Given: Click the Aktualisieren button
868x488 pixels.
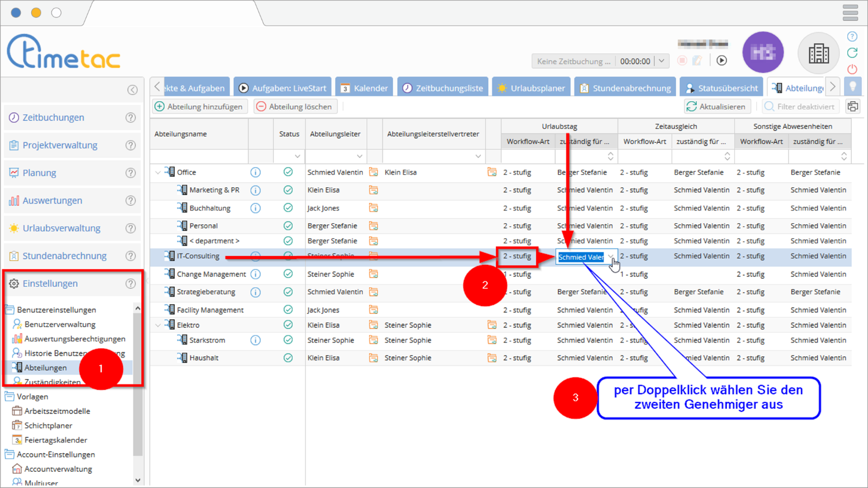Looking at the screenshot, I should (x=716, y=106).
